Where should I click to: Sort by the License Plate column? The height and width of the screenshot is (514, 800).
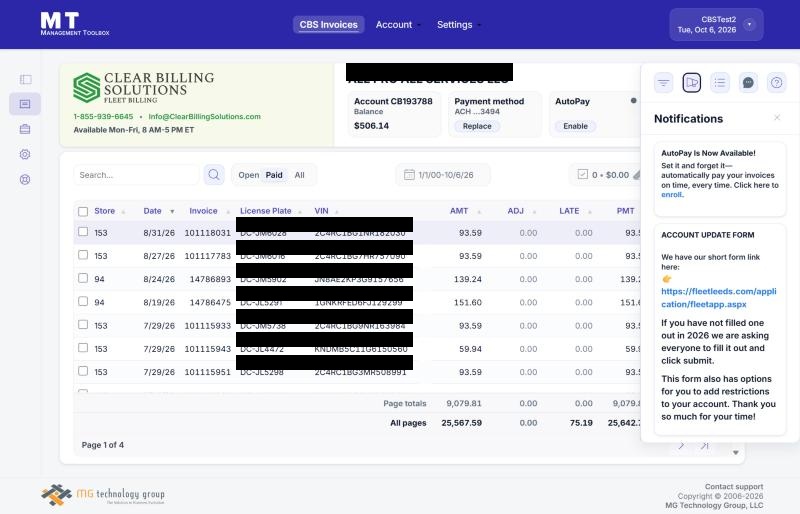271,211
